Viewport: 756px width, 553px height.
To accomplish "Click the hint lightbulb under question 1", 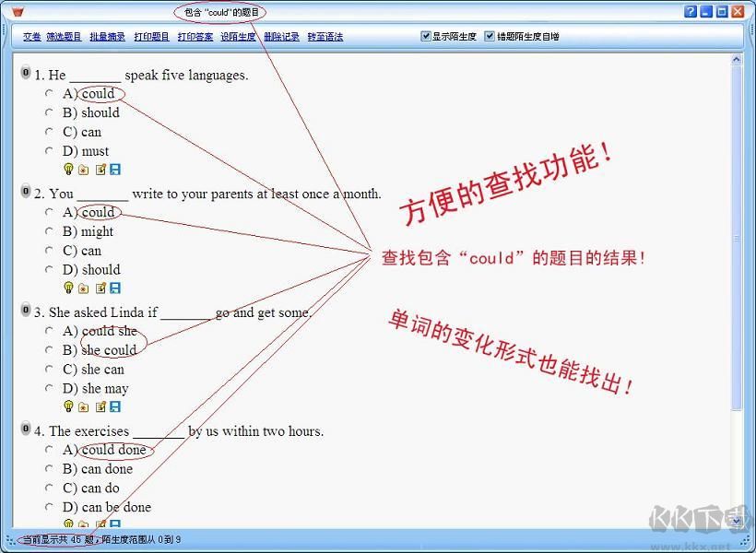I will (68, 170).
